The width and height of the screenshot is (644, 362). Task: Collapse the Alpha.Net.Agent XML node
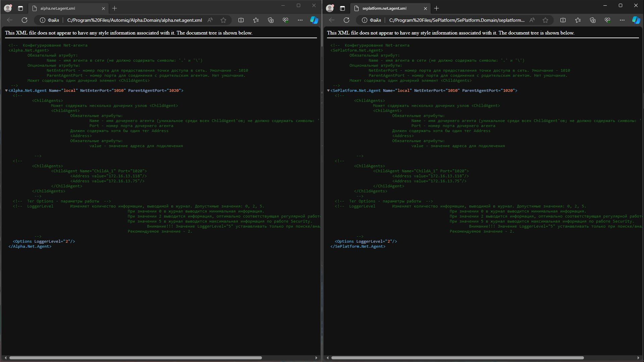(x=6, y=90)
